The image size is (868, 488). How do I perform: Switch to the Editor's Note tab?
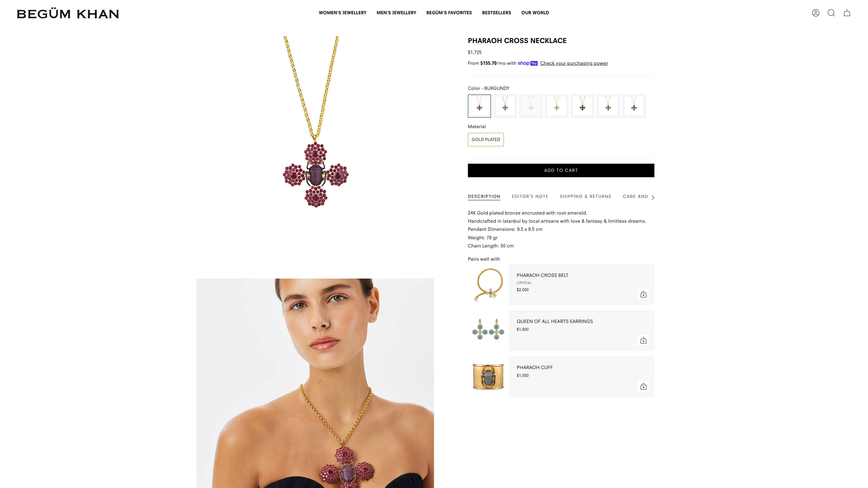click(x=530, y=196)
